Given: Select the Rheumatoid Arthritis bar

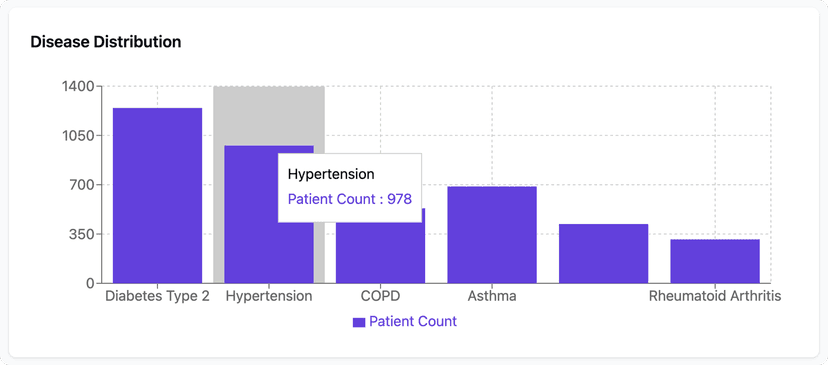Looking at the screenshot, I should point(715,261).
